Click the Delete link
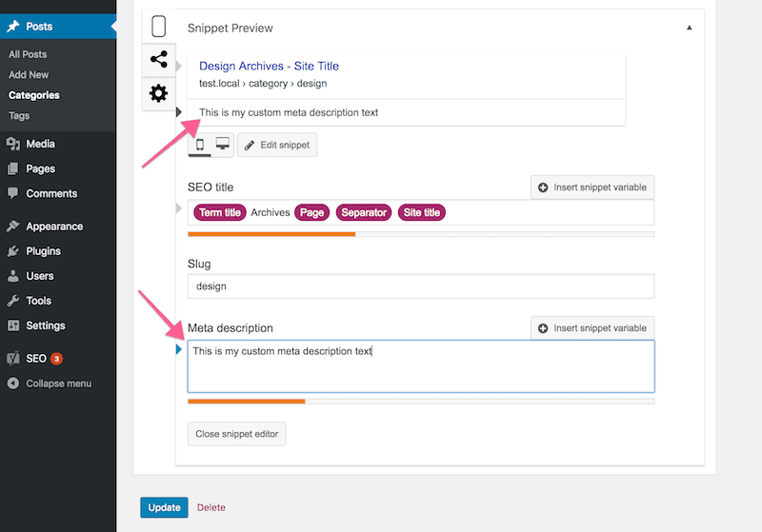 pyautogui.click(x=211, y=507)
